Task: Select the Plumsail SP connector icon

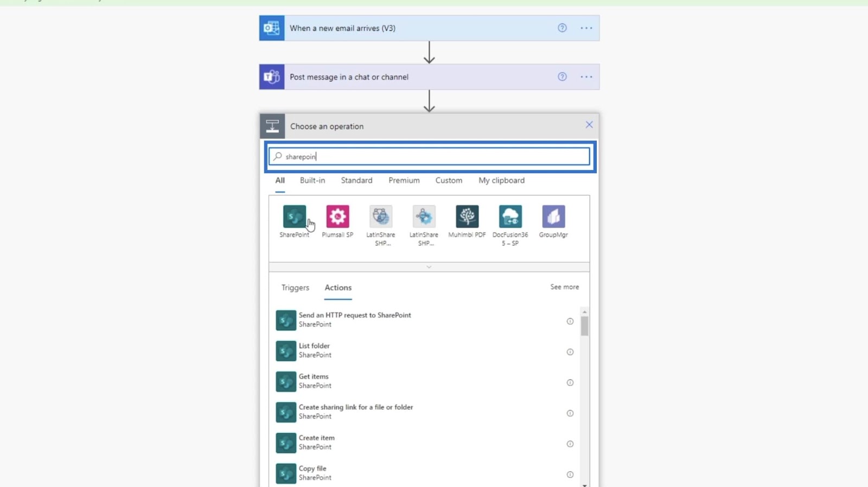Action: click(x=337, y=216)
